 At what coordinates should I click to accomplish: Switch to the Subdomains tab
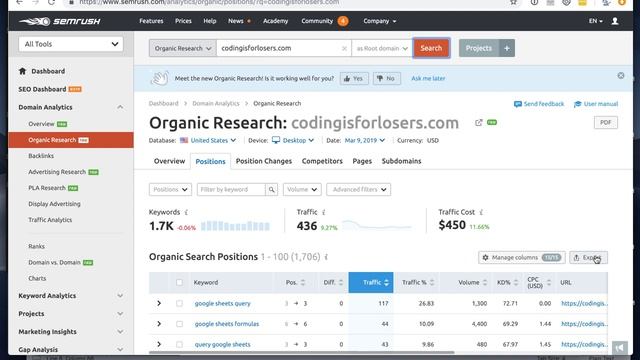(x=401, y=161)
